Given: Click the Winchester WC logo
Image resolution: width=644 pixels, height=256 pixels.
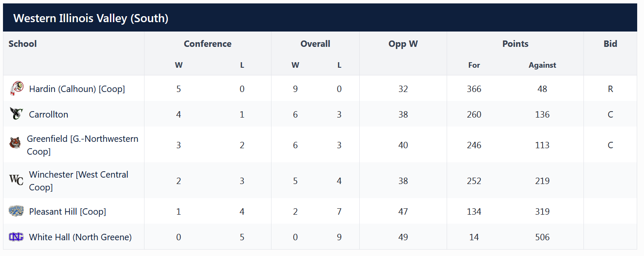Looking at the screenshot, I should (x=17, y=180).
